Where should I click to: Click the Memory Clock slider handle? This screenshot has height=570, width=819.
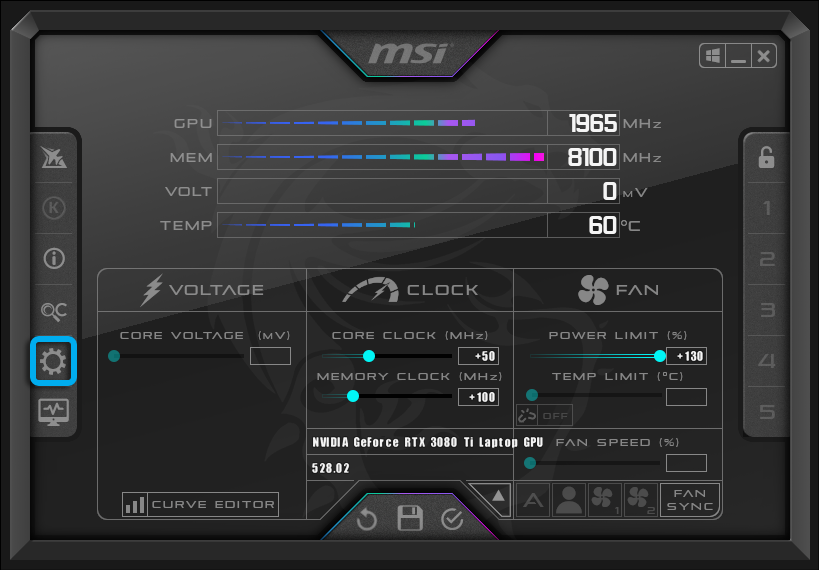(353, 396)
